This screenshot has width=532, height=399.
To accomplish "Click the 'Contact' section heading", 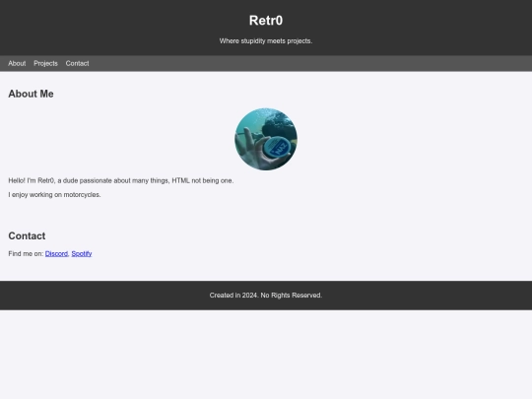I will click(27, 235).
